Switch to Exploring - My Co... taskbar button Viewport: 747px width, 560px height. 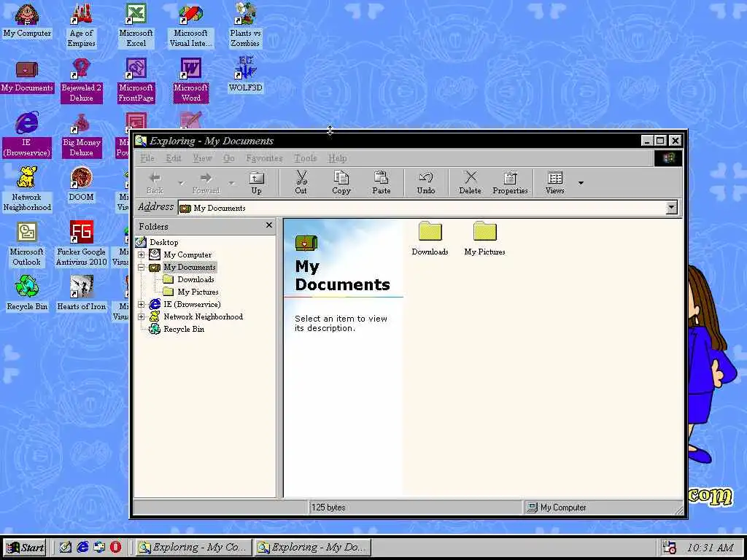pos(194,548)
